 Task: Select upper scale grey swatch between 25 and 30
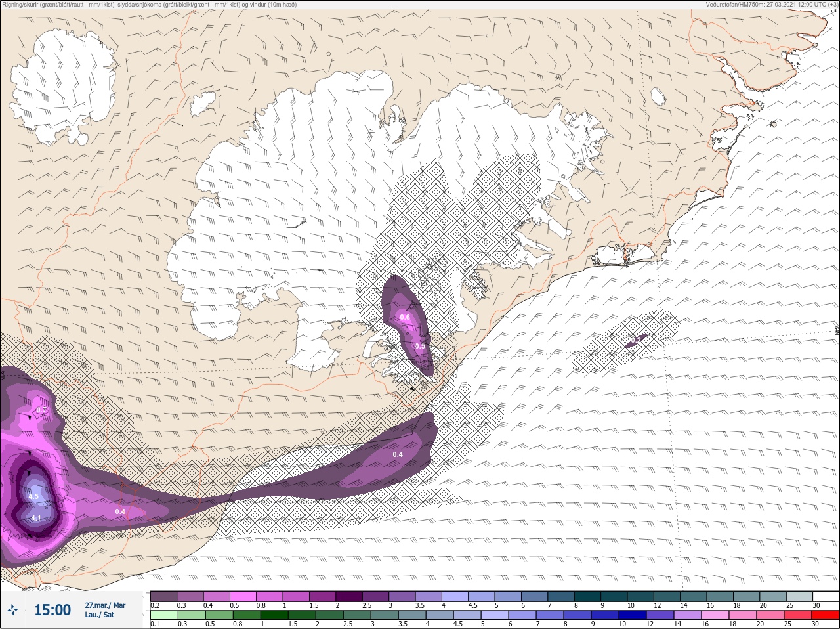tap(800, 596)
